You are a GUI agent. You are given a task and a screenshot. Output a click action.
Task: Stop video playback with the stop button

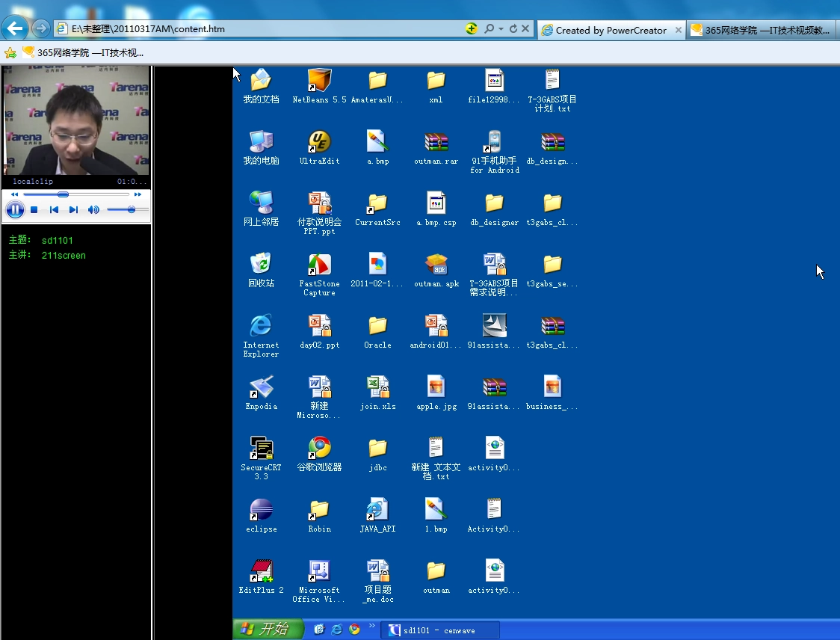pos(33,209)
